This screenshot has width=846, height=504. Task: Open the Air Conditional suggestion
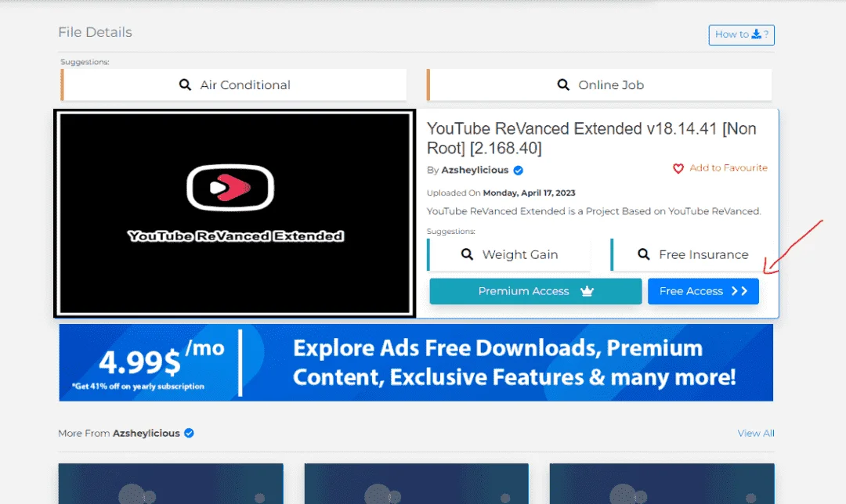233,85
